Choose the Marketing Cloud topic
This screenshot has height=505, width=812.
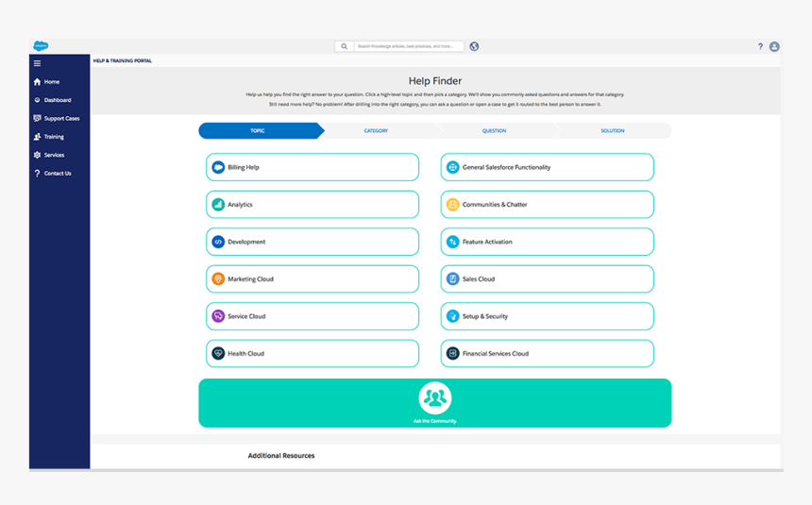313,279
